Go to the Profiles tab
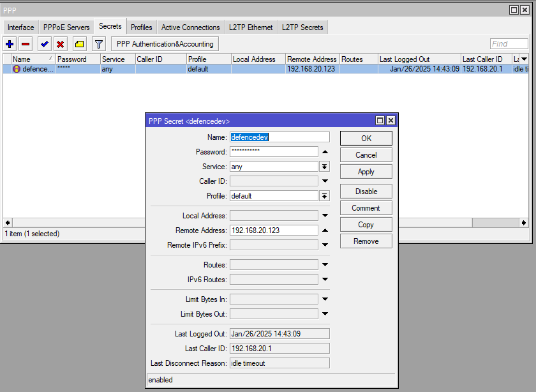The height and width of the screenshot is (392, 536). point(142,27)
